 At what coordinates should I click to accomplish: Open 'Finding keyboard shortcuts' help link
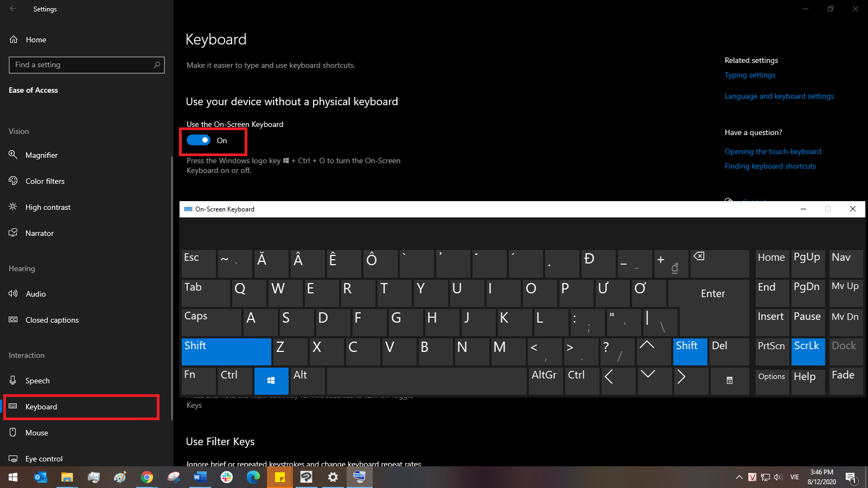point(770,166)
